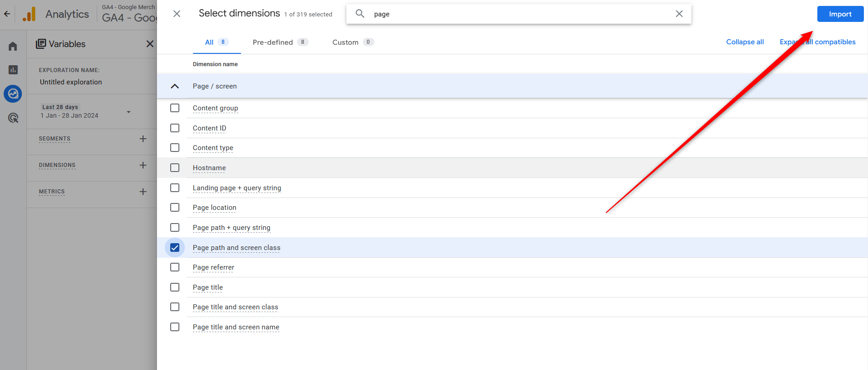Viewport: 868px width, 370px height.
Task: Check Page title and screen class checkbox
Action: (x=175, y=307)
